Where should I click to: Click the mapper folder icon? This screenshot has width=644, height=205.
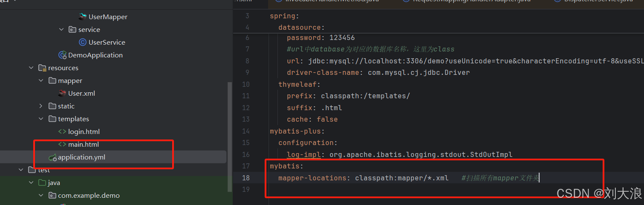(x=52, y=80)
